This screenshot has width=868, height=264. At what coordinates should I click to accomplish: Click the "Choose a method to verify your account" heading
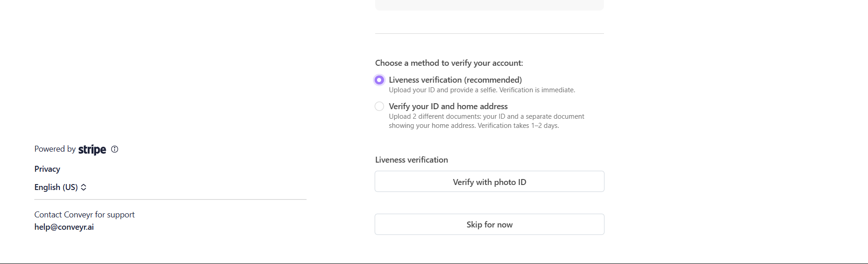click(x=449, y=63)
